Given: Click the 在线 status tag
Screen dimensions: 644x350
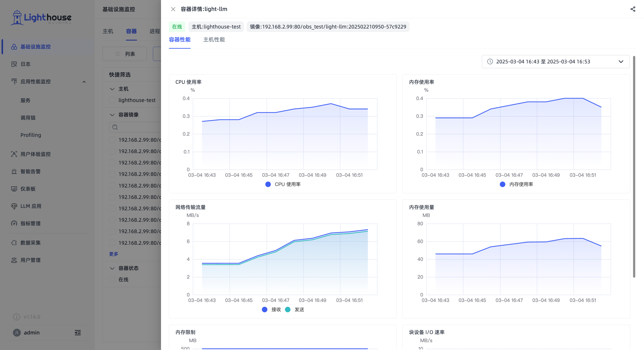Looking at the screenshot, I should [x=177, y=27].
